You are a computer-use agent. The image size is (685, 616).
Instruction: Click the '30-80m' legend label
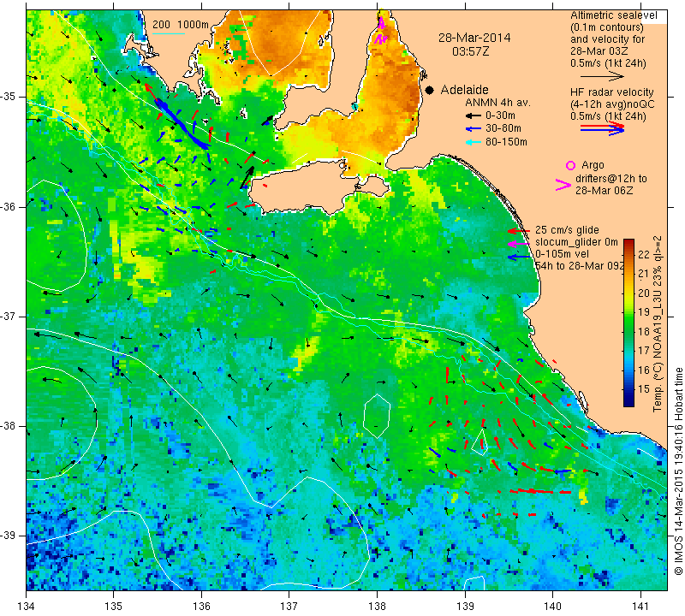503,129
